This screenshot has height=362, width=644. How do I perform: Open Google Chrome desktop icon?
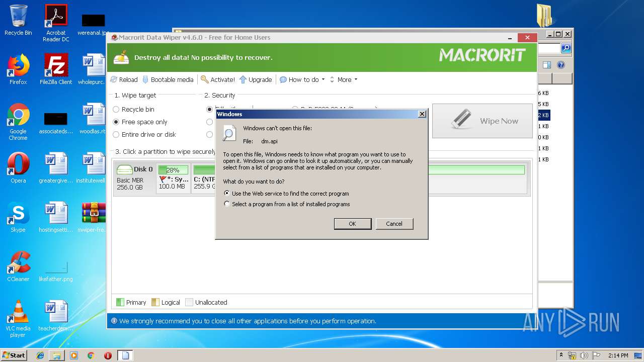click(x=18, y=122)
